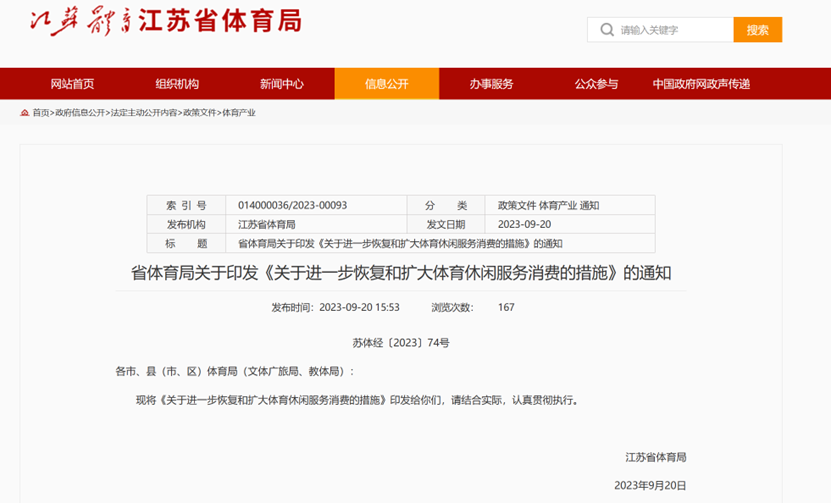Go to 首页 breadcrumb link
The height and width of the screenshot is (503, 831).
pos(41,113)
